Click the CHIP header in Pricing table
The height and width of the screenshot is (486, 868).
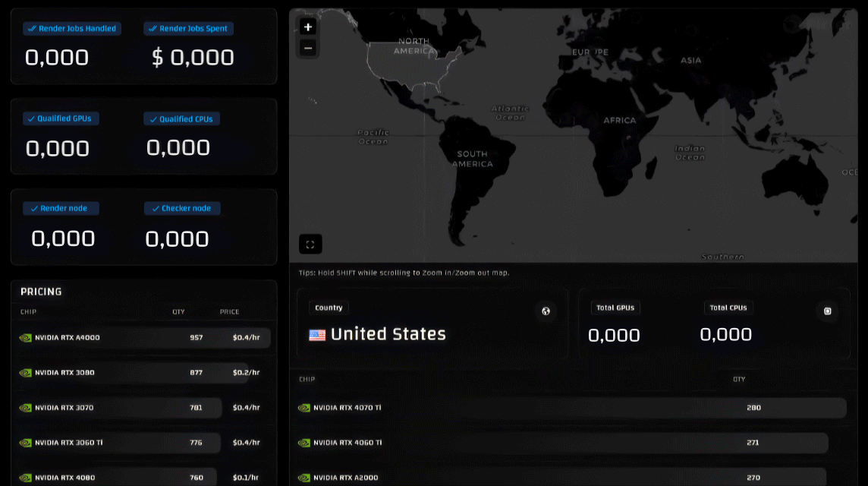(x=28, y=312)
